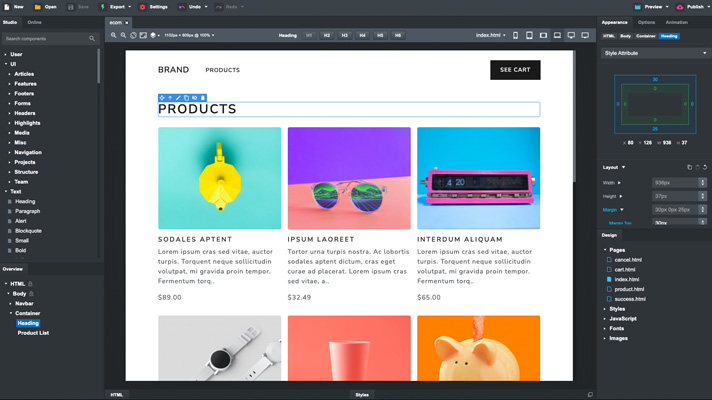Click the zoom in magnifier icon
Viewport: 712px width, 400px height.
[114, 35]
